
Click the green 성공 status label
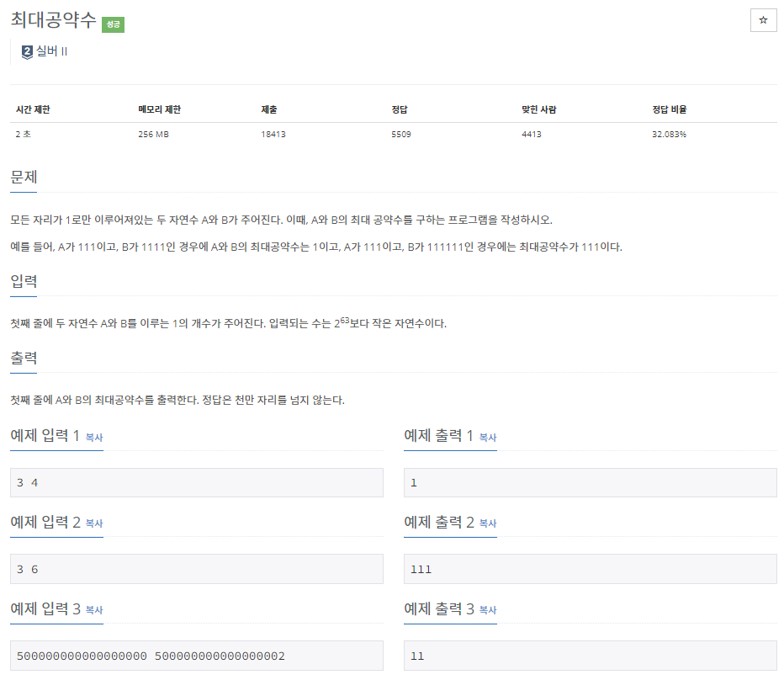pyautogui.click(x=113, y=24)
